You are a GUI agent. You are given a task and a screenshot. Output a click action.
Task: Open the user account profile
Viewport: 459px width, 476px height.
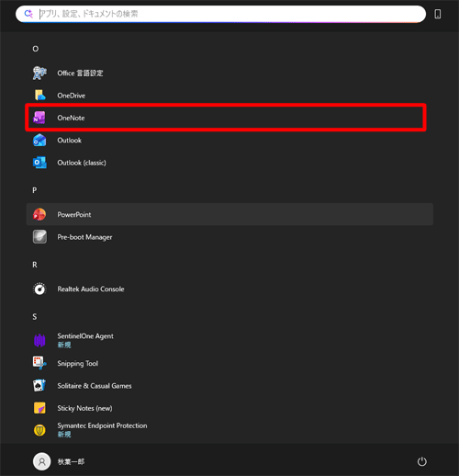[x=59, y=461]
